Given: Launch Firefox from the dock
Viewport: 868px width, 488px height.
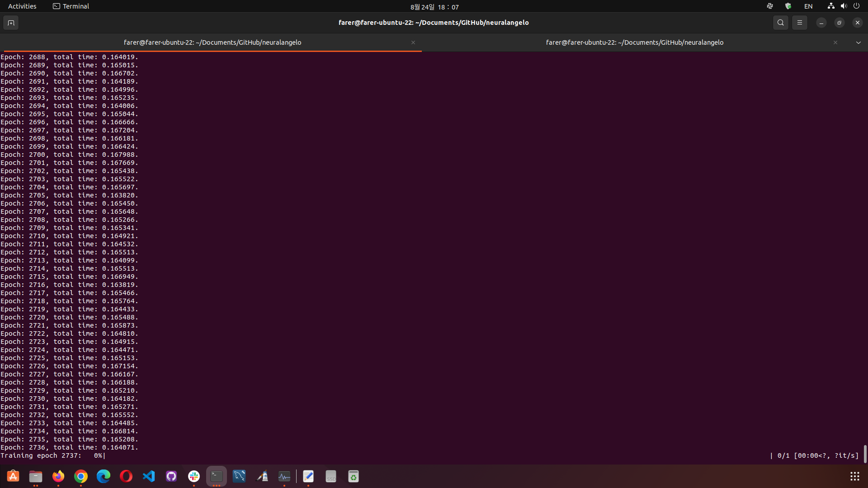Looking at the screenshot, I should [x=58, y=476].
